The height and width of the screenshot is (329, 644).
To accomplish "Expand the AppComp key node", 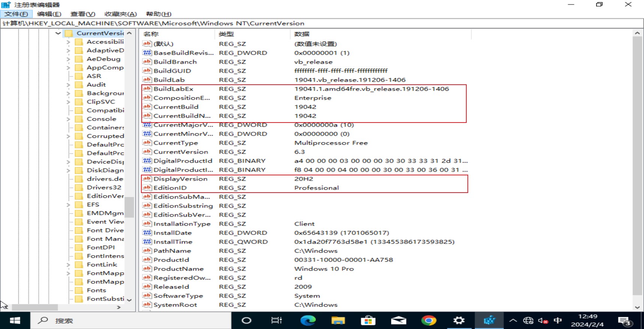I will coord(68,68).
